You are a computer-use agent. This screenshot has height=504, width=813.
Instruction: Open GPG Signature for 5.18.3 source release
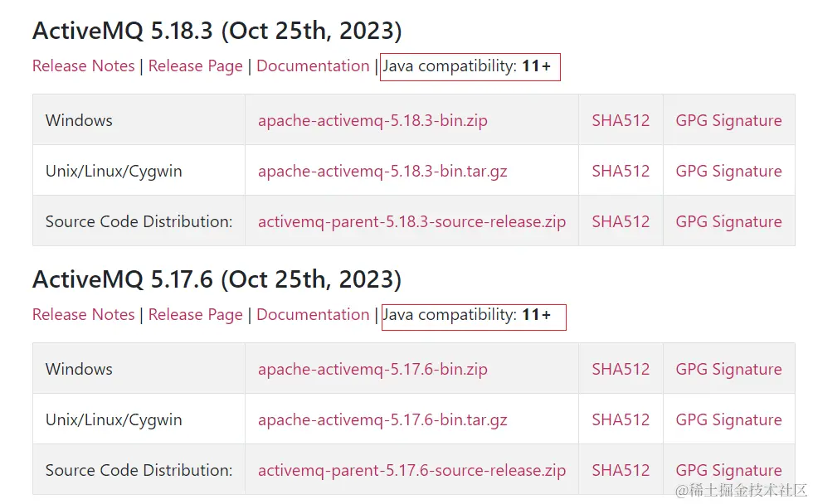728,222
